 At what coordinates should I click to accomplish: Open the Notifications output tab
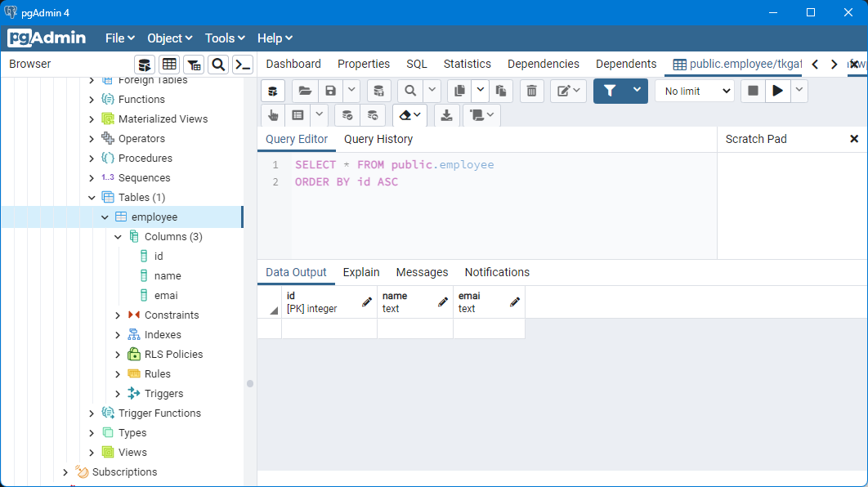497,273
